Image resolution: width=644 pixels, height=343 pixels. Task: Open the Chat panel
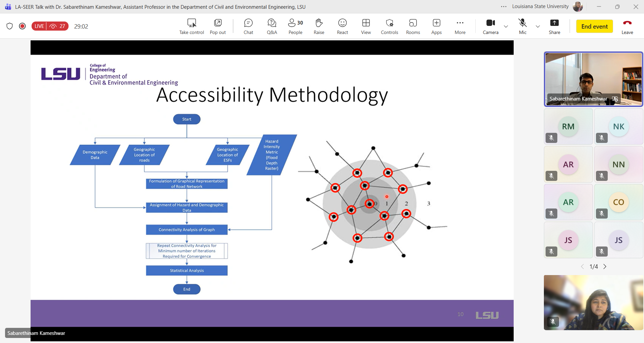248,26
